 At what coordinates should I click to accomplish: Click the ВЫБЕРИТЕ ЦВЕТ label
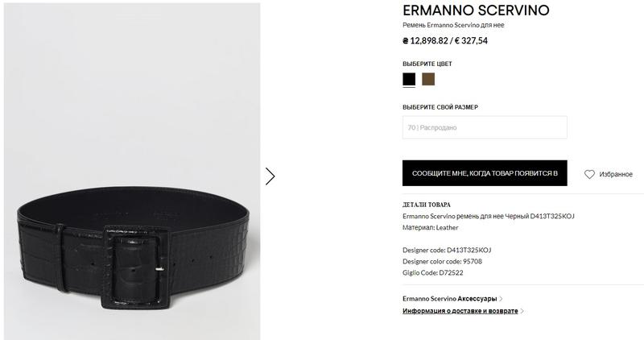click(x=427, y=64)
